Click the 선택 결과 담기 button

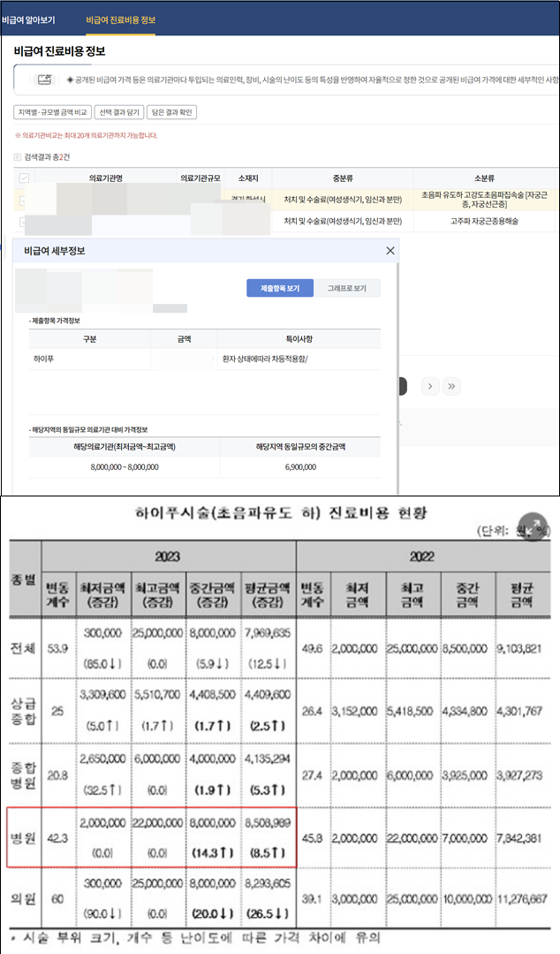coord(119,112)
